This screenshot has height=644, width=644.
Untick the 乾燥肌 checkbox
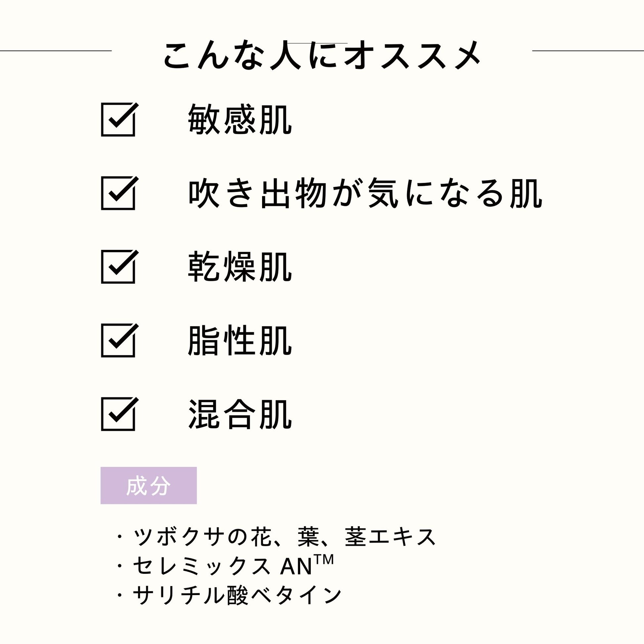click(118, 267)
